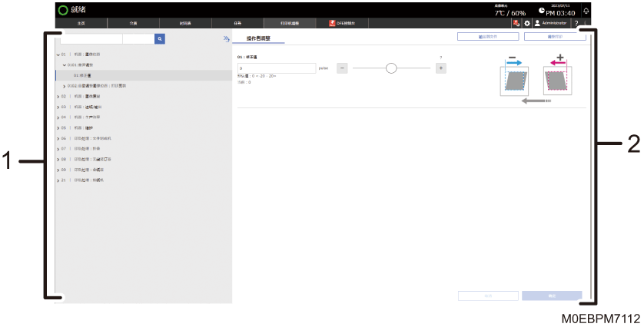Click the notification bell icon
Image resolution: width=644 pixels, height=327 pixels.
pos(586,11)
